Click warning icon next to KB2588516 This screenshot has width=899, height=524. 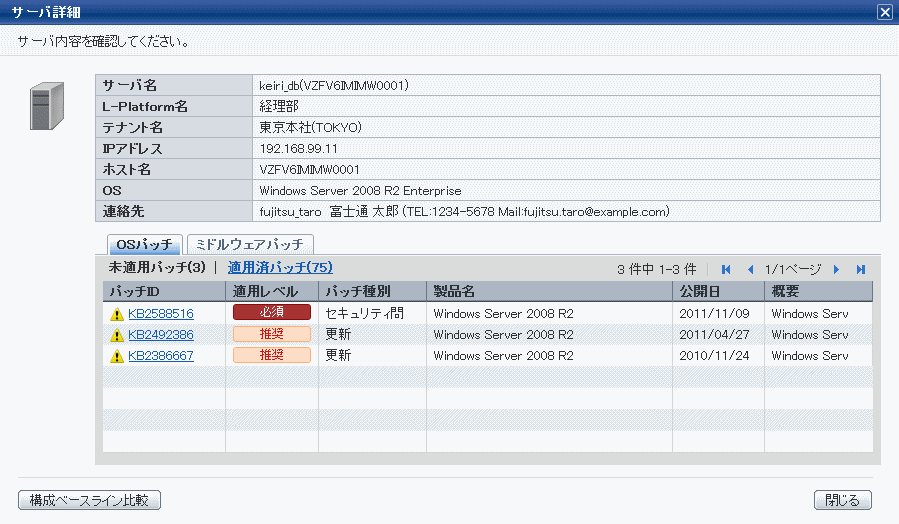116,314
